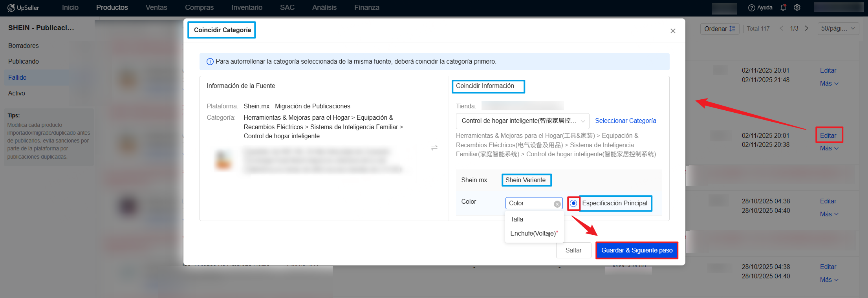Screen dimensions: 868x298
Task: Open the Ordenar sort menu
Action: click(x=720, y=29)
